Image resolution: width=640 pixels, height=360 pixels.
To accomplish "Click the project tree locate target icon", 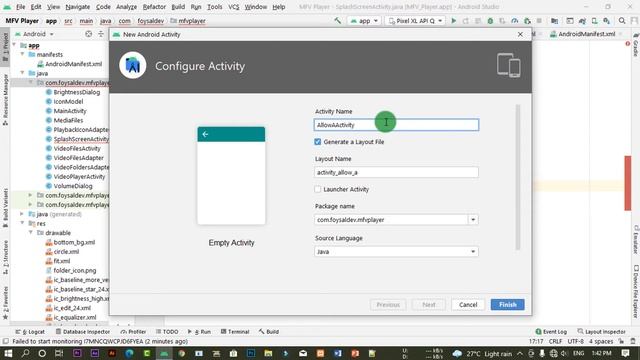I will tap(89, 34).
